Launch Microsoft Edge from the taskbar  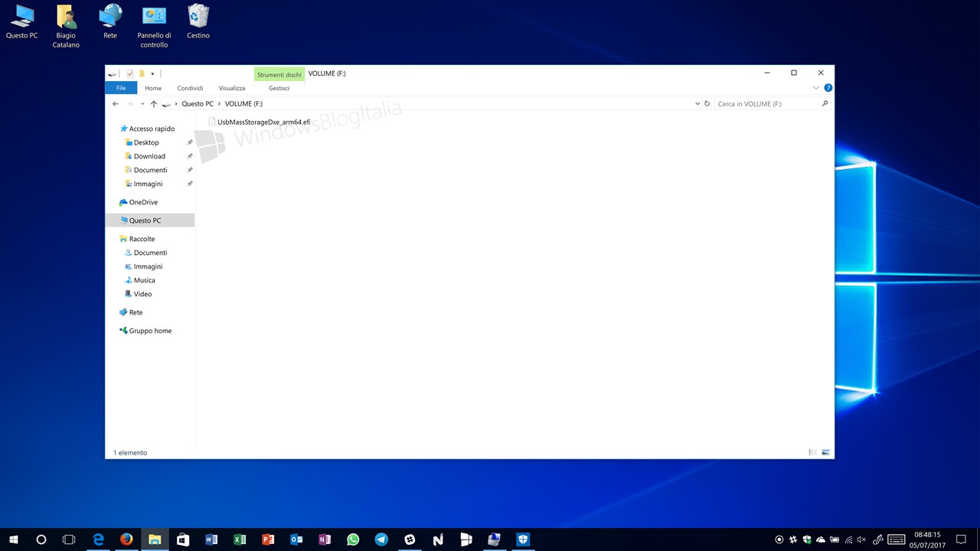pyautogui.click(x=99, y=540)
